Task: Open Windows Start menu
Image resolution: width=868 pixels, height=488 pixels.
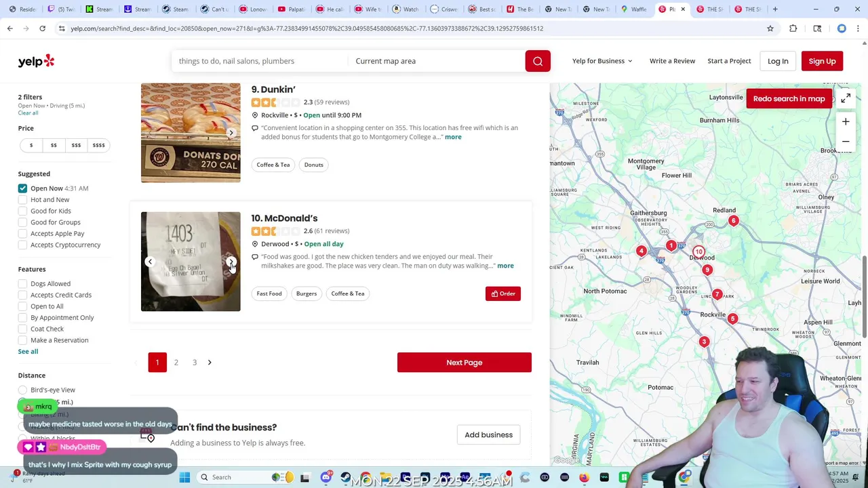Action: tap(184, 477)
